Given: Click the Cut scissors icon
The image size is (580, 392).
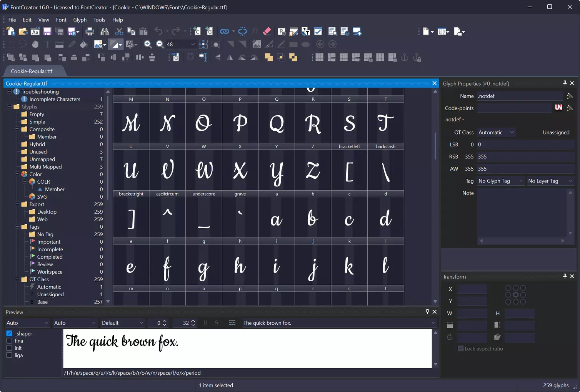Looking at the screenshot, I should point(119,32).
